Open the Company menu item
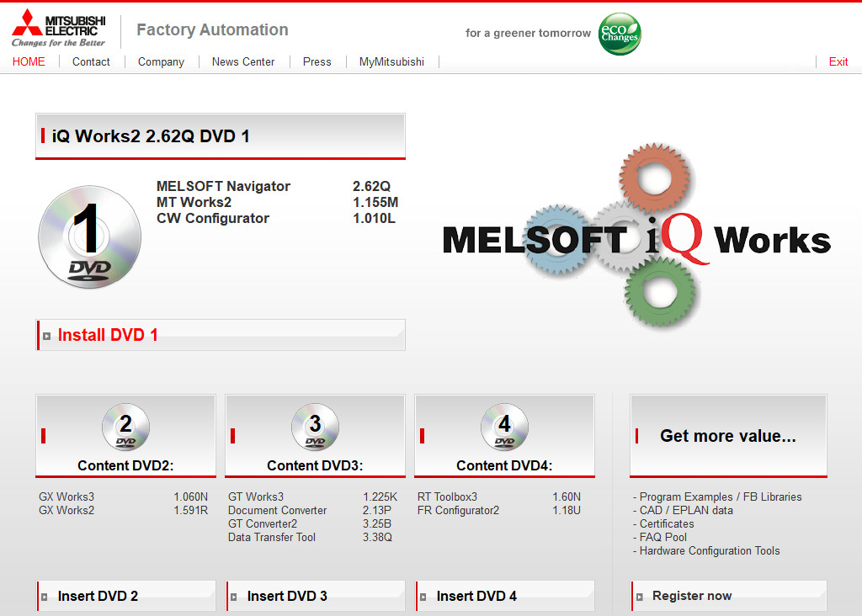This screenshot has width=862, height=616. tap(161, 61)
